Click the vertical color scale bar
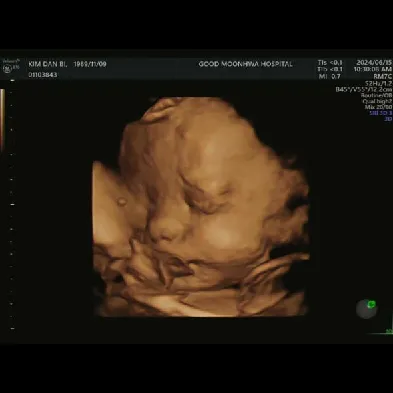393x393 pixels. (2, 120)
